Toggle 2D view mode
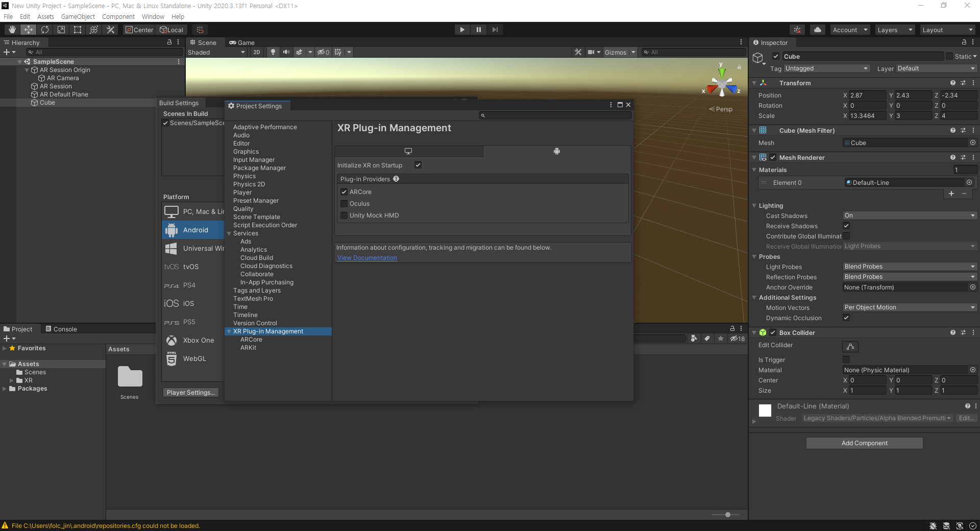 (256, 52)
